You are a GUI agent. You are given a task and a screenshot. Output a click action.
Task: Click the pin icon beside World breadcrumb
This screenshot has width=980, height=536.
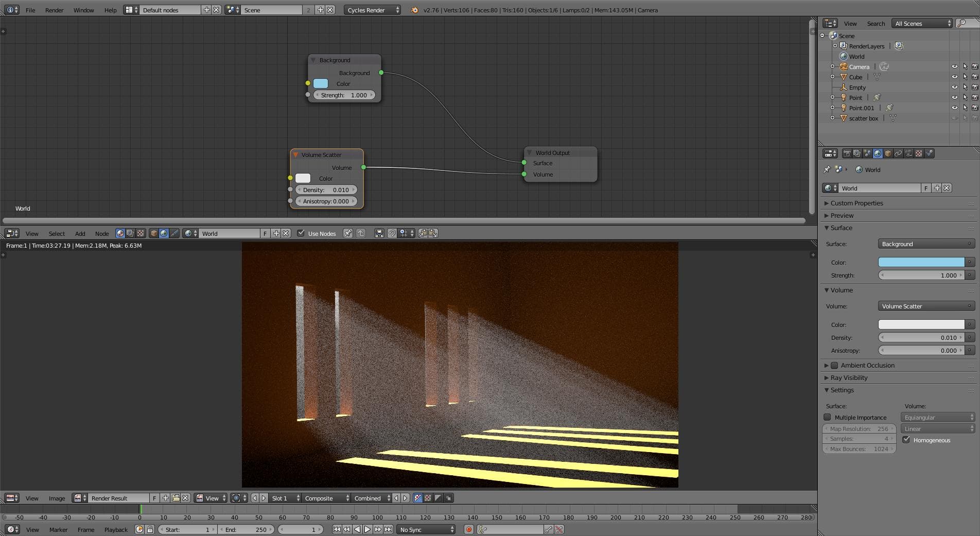point(827,169)
